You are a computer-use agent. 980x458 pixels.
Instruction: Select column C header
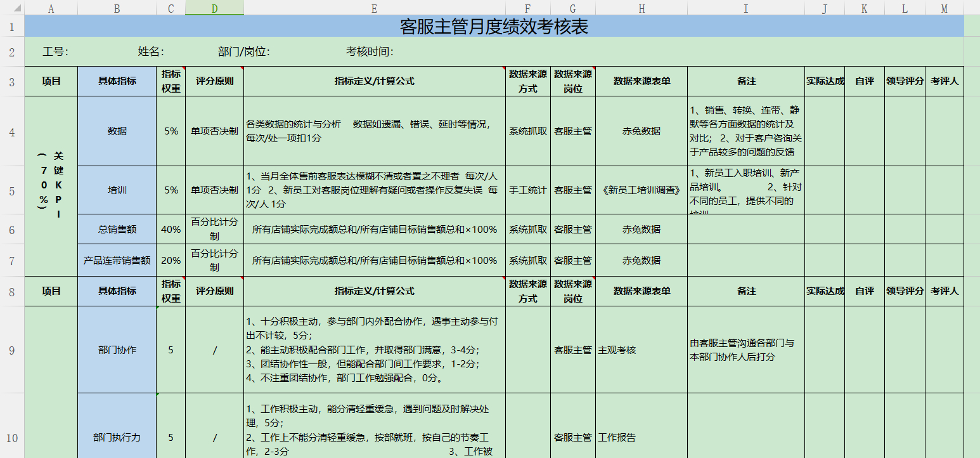point(171,8)
